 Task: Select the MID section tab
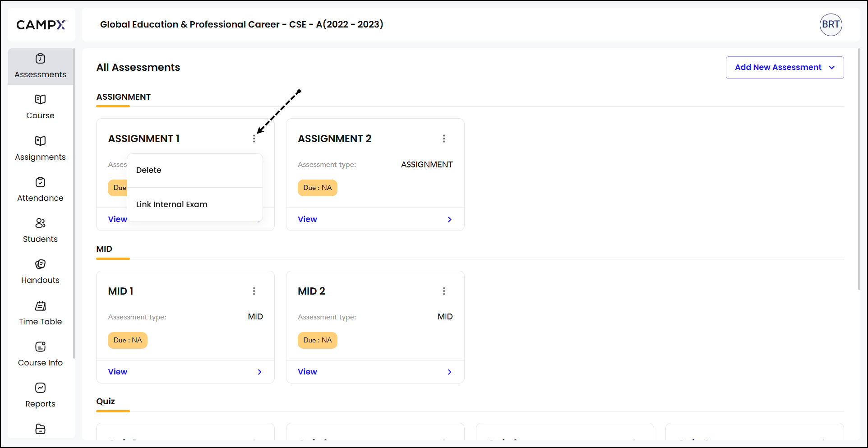point(104,249)
